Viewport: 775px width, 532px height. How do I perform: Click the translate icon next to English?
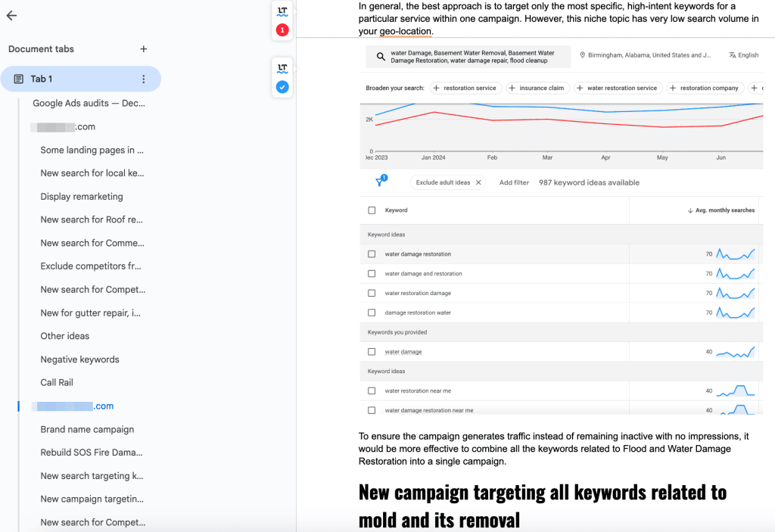(732, 54)
